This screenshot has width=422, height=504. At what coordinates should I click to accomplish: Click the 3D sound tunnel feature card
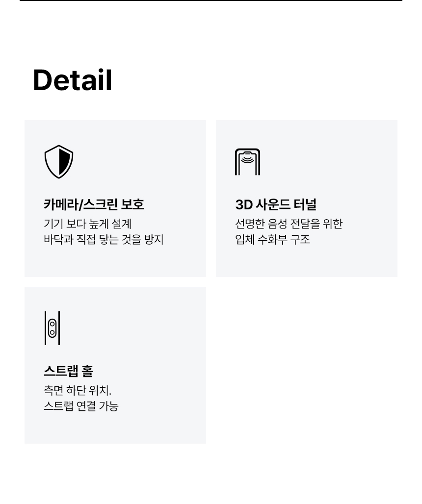click(x=307, y=199)
